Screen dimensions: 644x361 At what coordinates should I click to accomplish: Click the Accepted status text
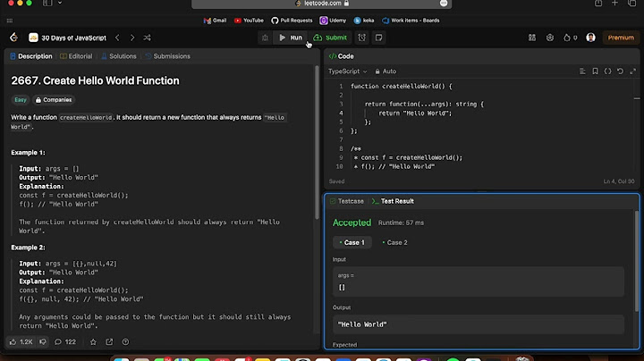click(352, 222)
